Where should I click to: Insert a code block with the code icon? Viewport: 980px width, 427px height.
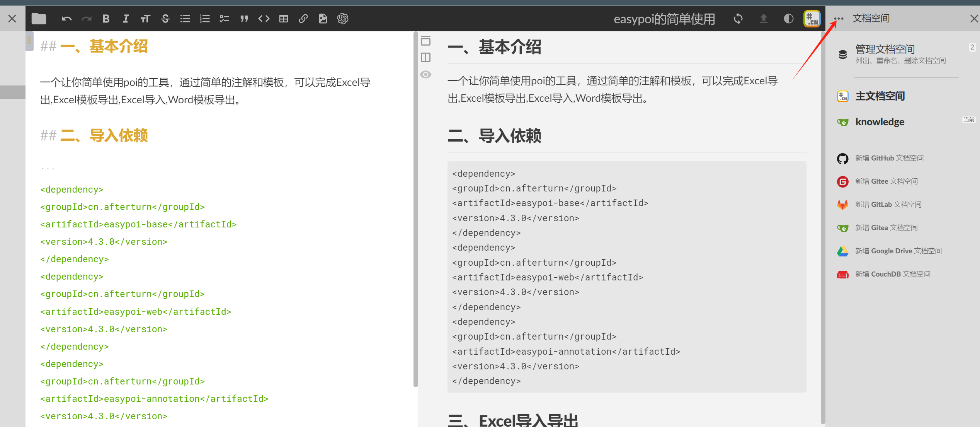(264, 18)
